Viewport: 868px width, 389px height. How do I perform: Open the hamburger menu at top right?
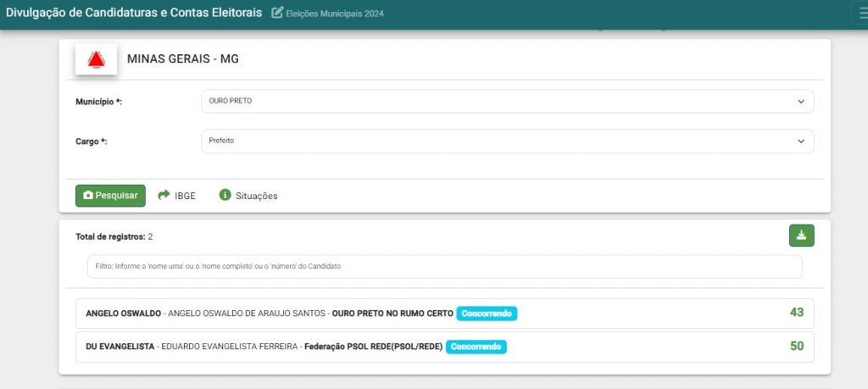[861, 14]
